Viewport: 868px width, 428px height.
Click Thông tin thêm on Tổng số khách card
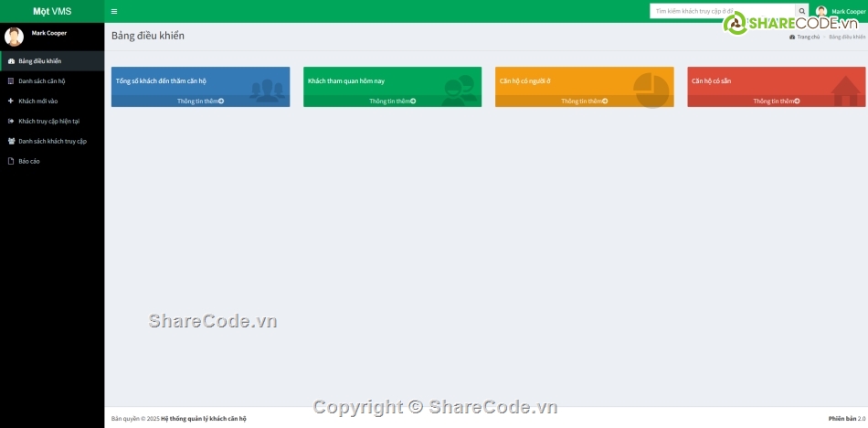200,101
